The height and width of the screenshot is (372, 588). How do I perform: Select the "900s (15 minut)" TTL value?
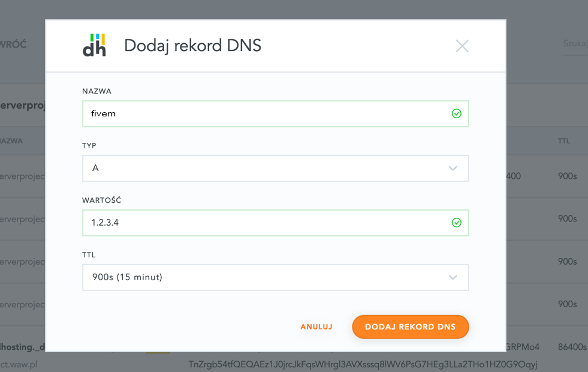point(128,277)
